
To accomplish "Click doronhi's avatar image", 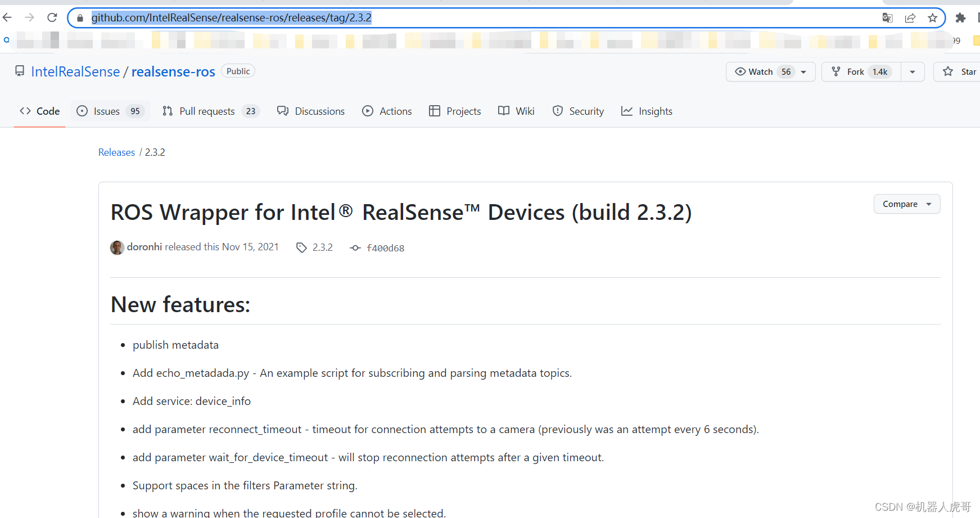I will [117, 247].
